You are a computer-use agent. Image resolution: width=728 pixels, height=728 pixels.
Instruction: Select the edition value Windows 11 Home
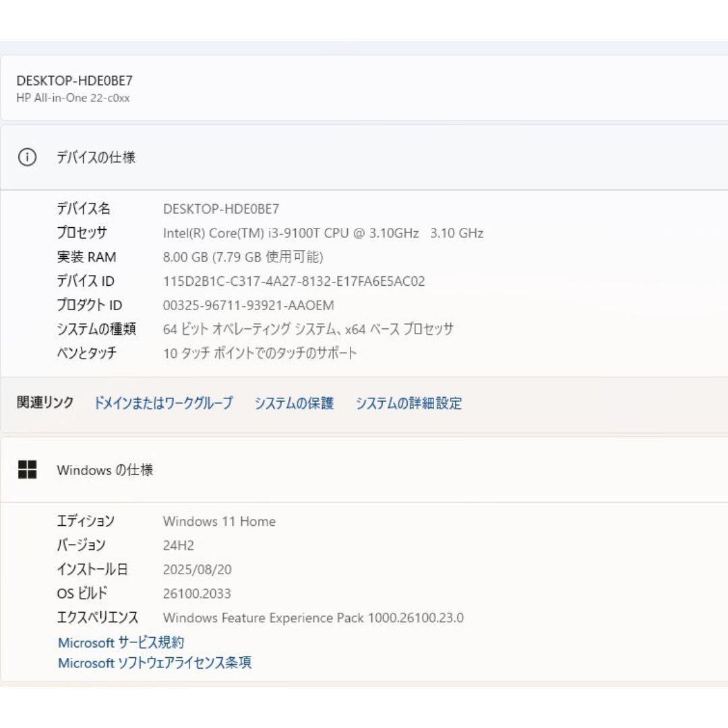(x=219, y=521)
